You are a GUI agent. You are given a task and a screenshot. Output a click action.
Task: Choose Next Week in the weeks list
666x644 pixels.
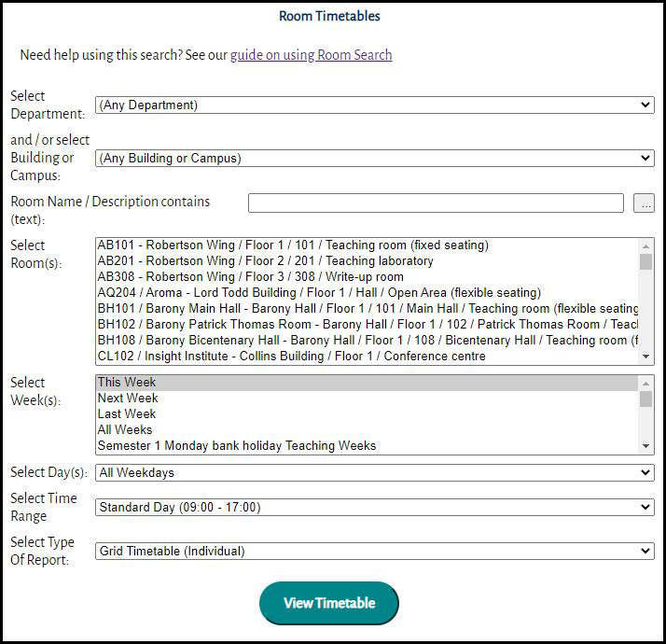[x=128, y=399]
